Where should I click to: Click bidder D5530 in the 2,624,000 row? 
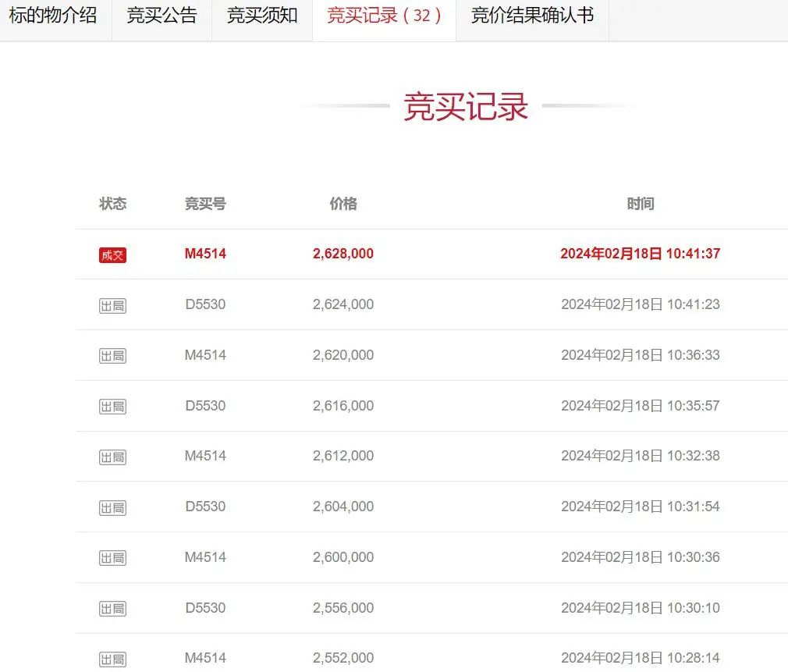point(205,304)
